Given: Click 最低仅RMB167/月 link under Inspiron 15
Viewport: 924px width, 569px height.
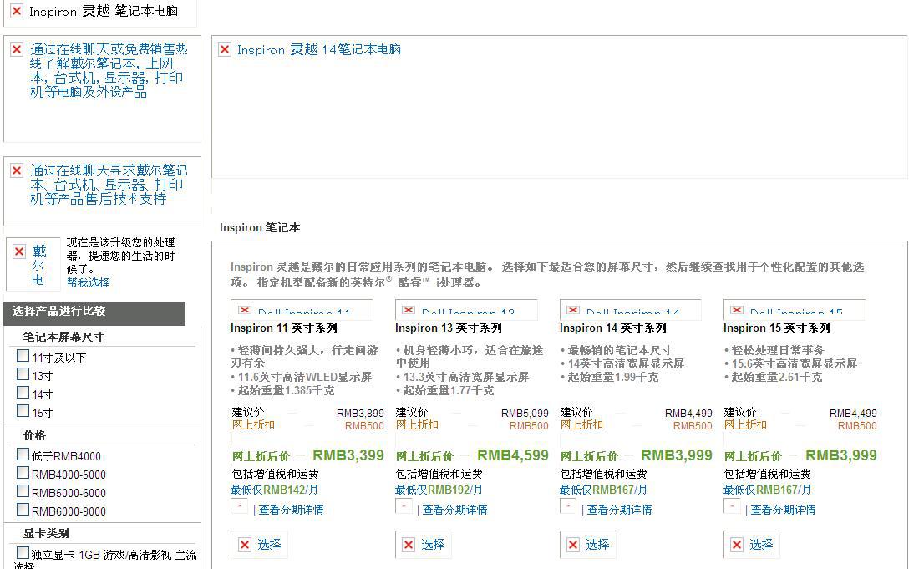Looking at the screenshot, I should point(767,490).
